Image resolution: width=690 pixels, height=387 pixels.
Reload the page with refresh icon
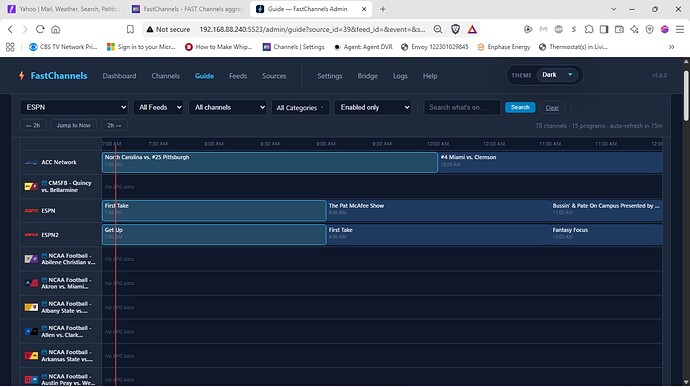coord(40,29)
